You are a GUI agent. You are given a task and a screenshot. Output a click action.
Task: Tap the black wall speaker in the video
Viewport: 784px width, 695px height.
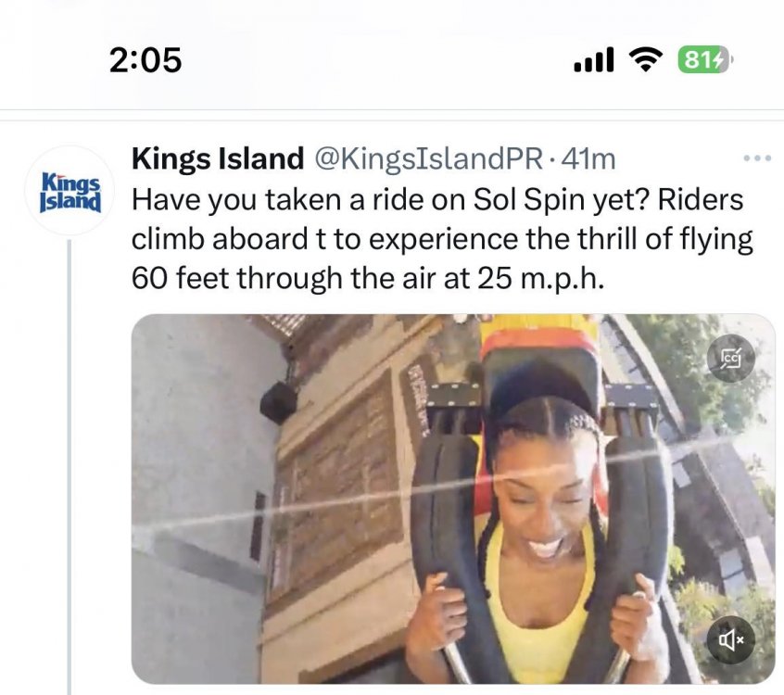279,401
